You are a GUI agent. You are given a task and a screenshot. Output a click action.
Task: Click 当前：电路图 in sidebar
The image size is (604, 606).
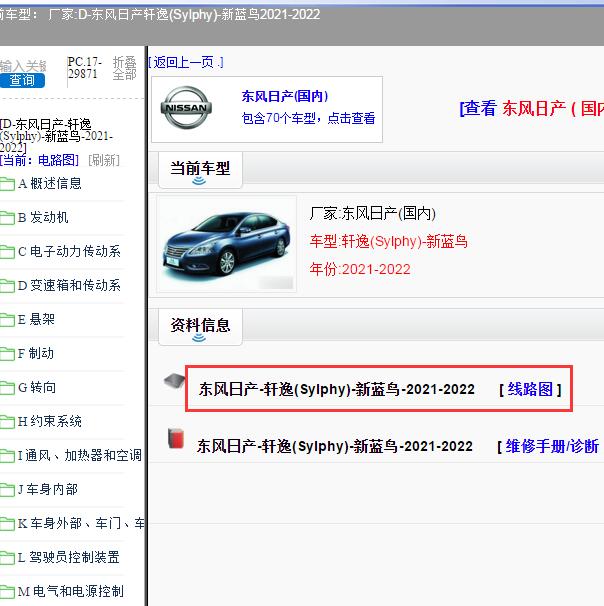39,160
